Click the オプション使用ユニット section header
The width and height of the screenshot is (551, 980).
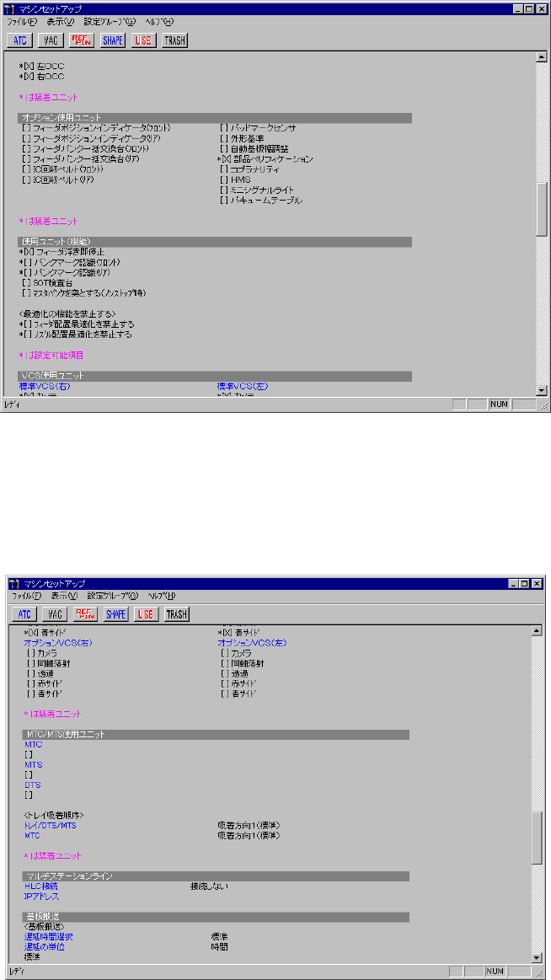215,117
